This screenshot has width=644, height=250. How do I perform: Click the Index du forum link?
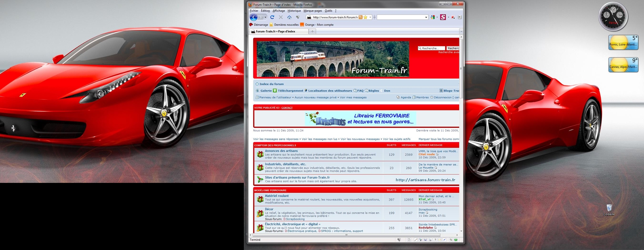coord(271,84)
